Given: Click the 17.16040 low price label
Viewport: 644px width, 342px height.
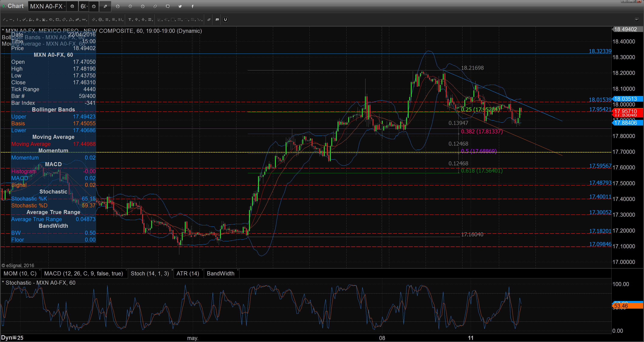Looking at the screenshot, I should 472,235.
